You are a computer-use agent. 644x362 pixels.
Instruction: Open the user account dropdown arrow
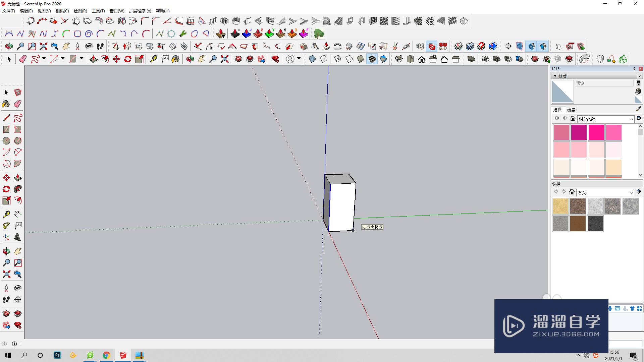pos(299,59)
